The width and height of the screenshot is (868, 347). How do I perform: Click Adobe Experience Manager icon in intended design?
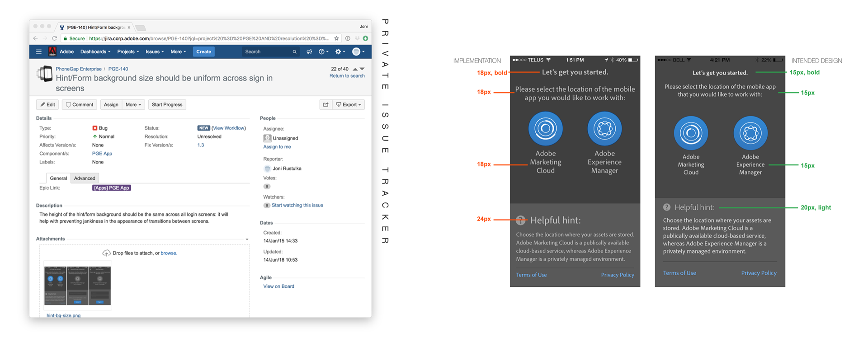[x=750, y=133]
